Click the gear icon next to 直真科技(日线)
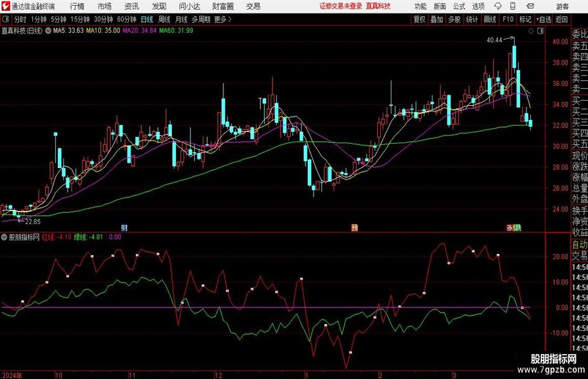The image size is (588, 379). (x=48, y=30)
